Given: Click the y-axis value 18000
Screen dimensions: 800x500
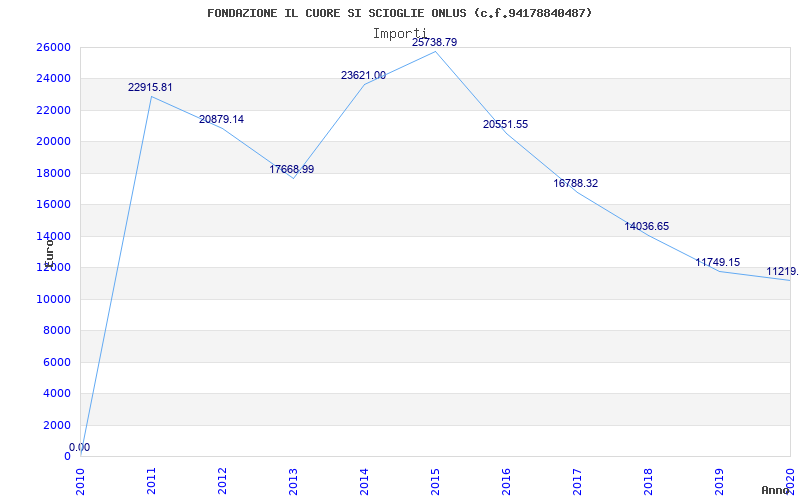Looking at the screenshot, I should 53,173.
